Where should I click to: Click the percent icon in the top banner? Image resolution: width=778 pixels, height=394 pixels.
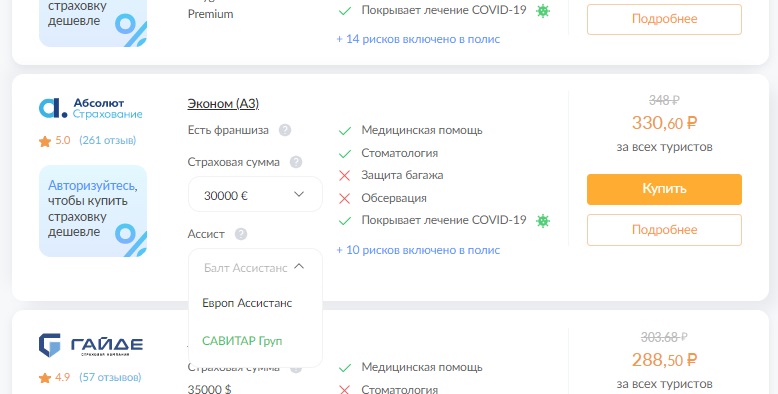(131, 30)
